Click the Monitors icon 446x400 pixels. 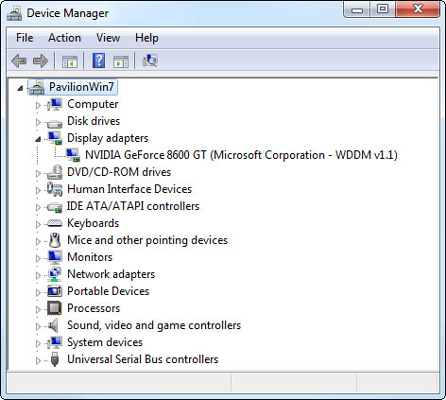pos(54,257)
